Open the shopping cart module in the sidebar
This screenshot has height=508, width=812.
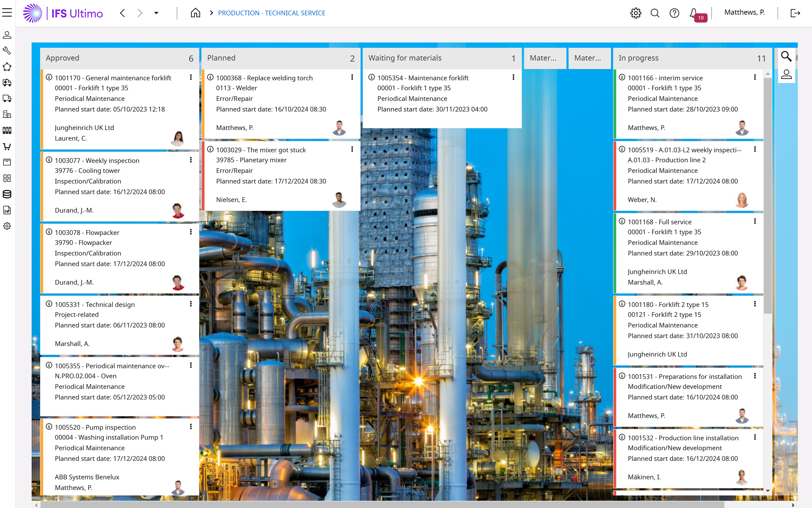[7, 146]
